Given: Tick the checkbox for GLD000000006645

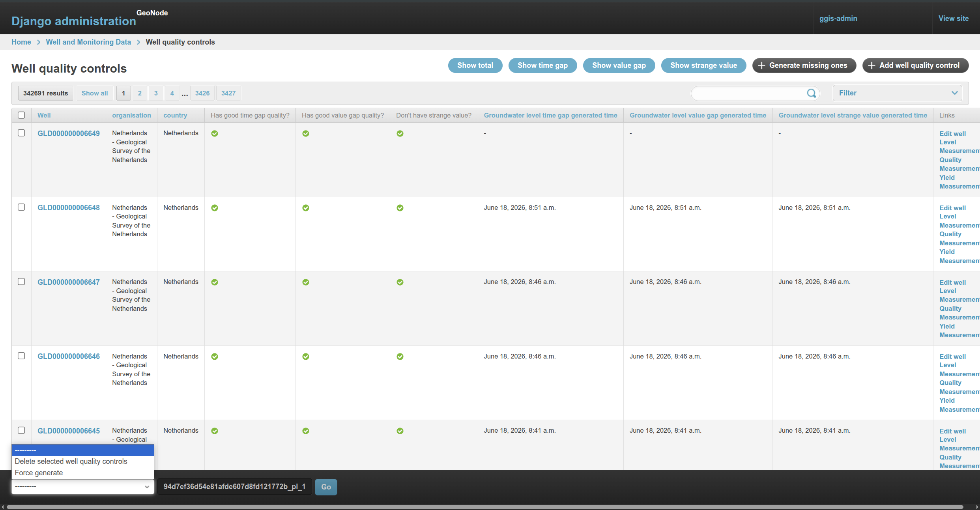Looking at the screenshot, I should [21, 430].
